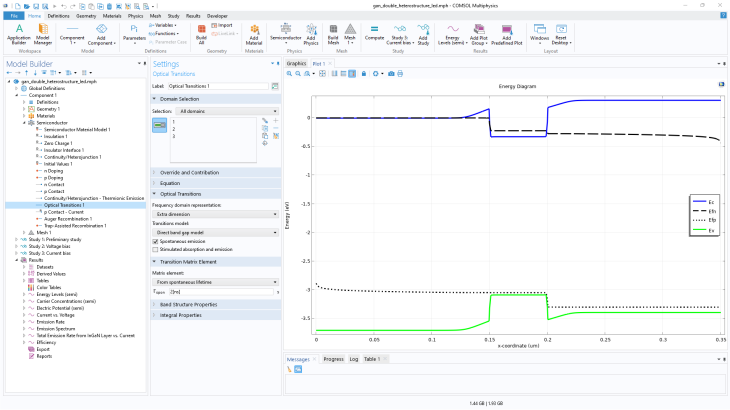This screenshot has height=410, width=730.
Task: Click Add Material in the ribbon
Action: click(x=252, y=31)
